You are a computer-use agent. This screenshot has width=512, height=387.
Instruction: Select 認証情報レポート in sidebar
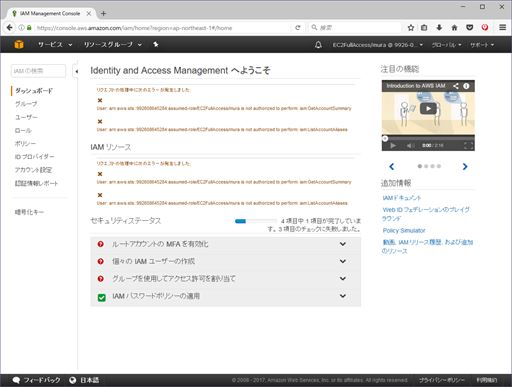coord(36,183)
